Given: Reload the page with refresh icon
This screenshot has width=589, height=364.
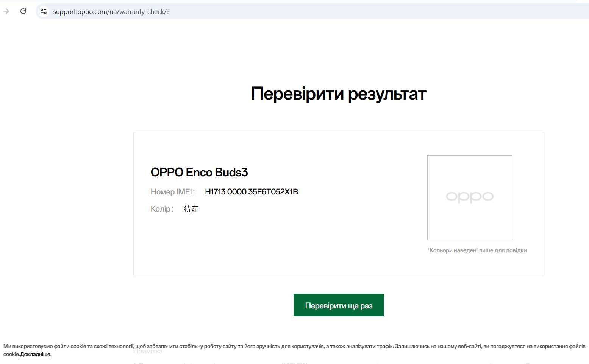Looking at the screenshot, I should [x=23, y=11].
